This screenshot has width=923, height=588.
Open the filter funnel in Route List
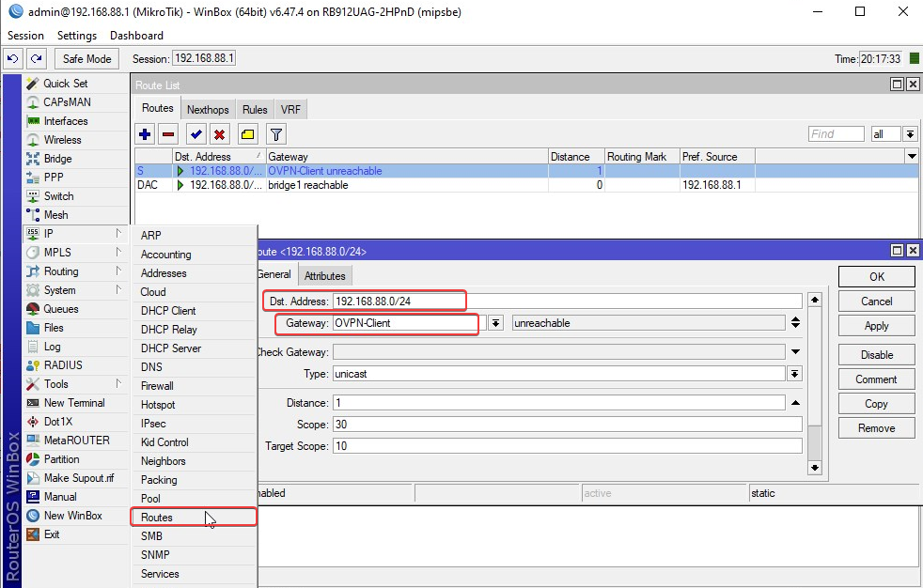click(276, 134)
